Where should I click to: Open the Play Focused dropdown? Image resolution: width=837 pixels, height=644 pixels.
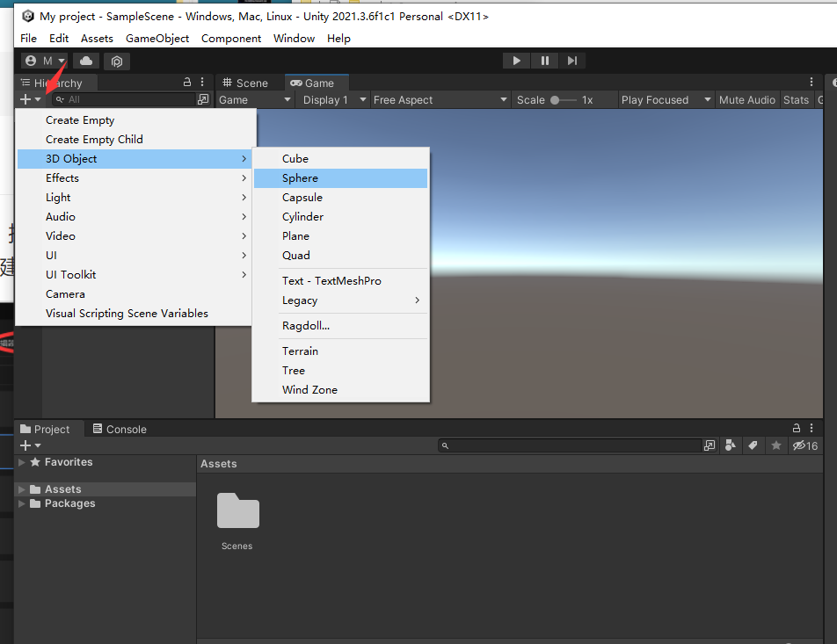coord(666,100)
